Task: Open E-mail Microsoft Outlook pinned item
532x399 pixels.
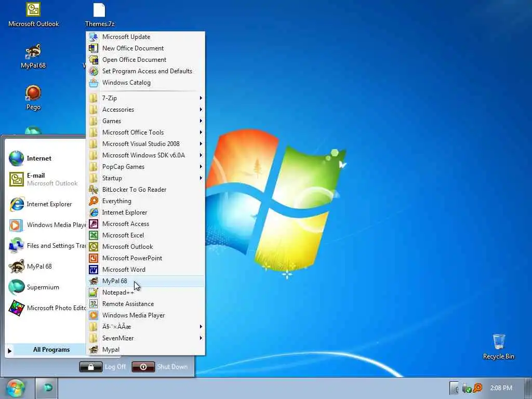Action: 46,179
